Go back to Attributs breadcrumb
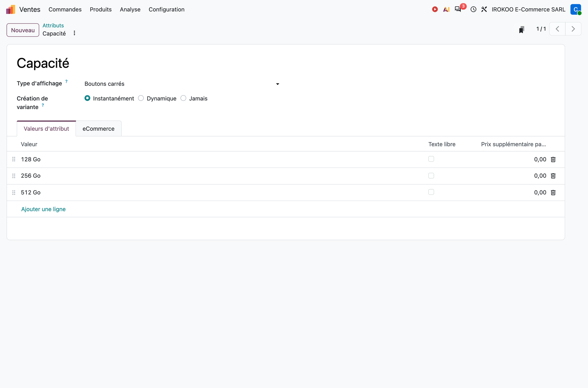Screen dimensions: 588x388 tap(53, 25)
